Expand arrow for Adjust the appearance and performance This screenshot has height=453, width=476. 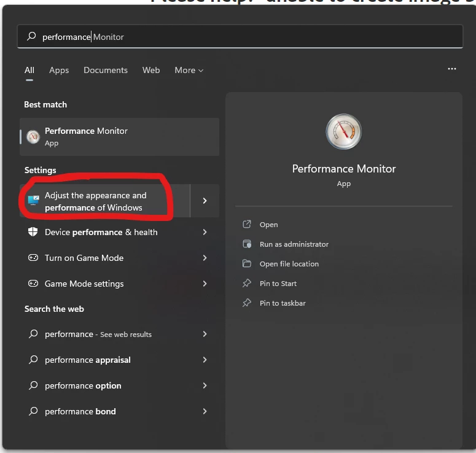coord(205,201)
